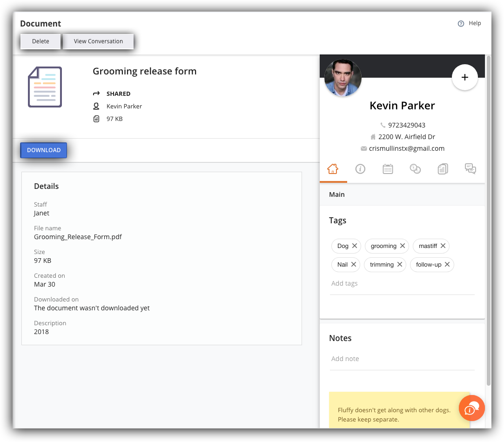This screenshot has height=442, width=504.
Task: Click the client email crismullinstx@gmail.com
Action: [407, 148]
